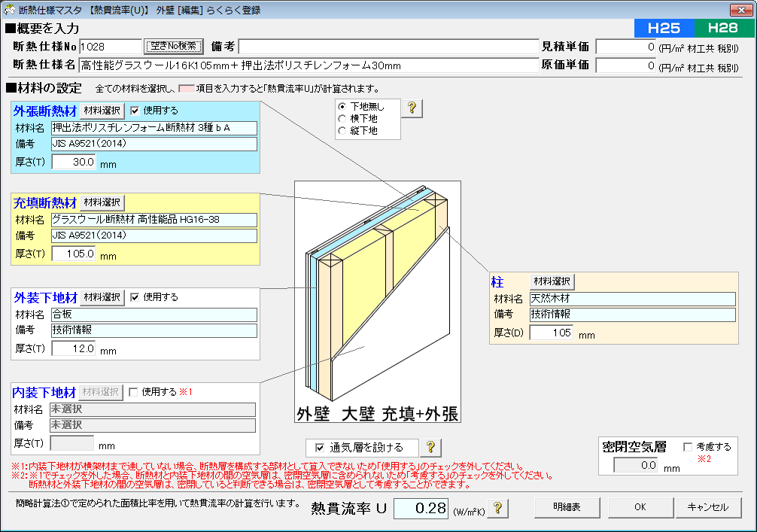
Task: Click the wall cross-section diagram 外壁 大壁
Action: pyautogui.click(x=378, y=302)
